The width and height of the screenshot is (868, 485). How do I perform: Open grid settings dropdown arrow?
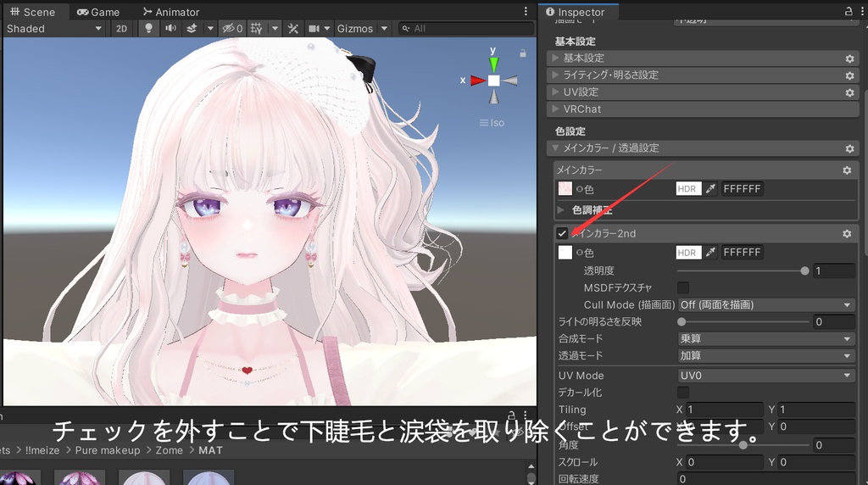point(275,28)
